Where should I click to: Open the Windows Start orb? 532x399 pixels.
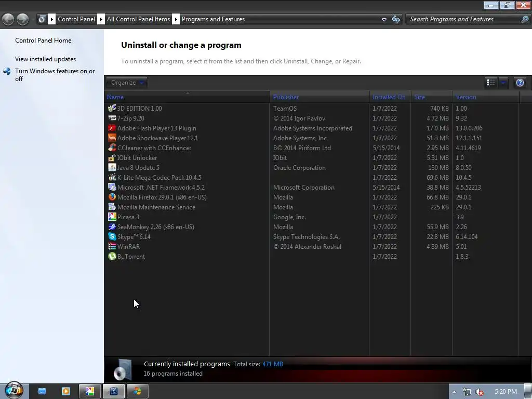(x=14, y=390)
